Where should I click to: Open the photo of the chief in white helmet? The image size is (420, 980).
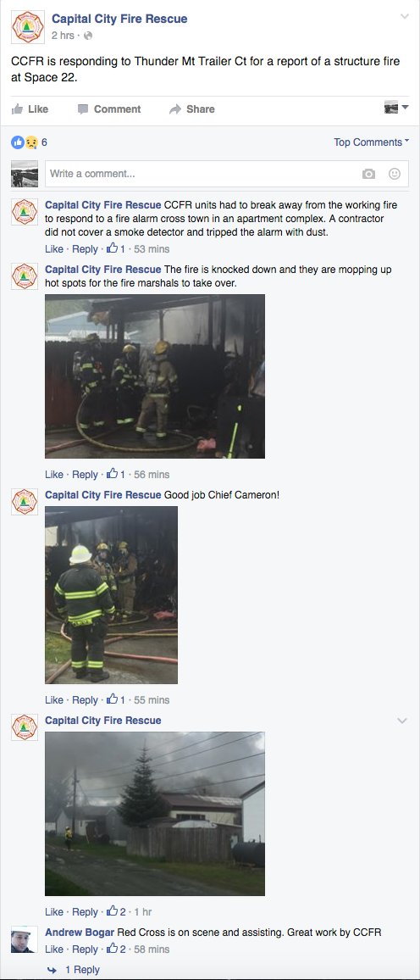click(x=111, y=595)
